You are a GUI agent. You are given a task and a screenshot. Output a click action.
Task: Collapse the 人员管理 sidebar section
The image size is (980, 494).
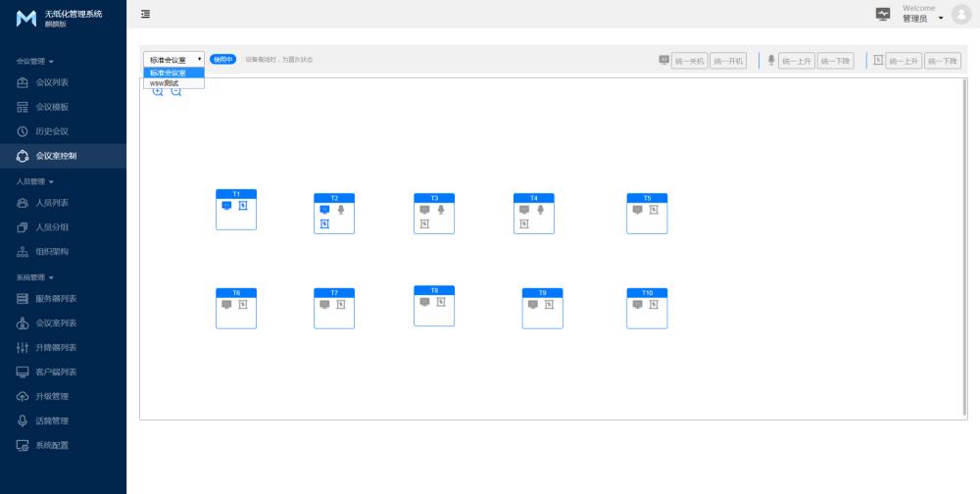pyautogui.click(x=35, y=181)
